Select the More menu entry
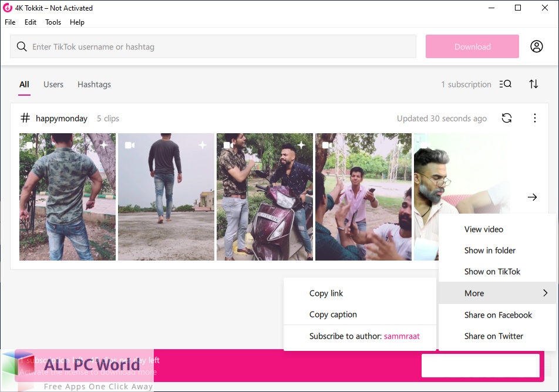This screenshot has height=392, width=559. 497,293
